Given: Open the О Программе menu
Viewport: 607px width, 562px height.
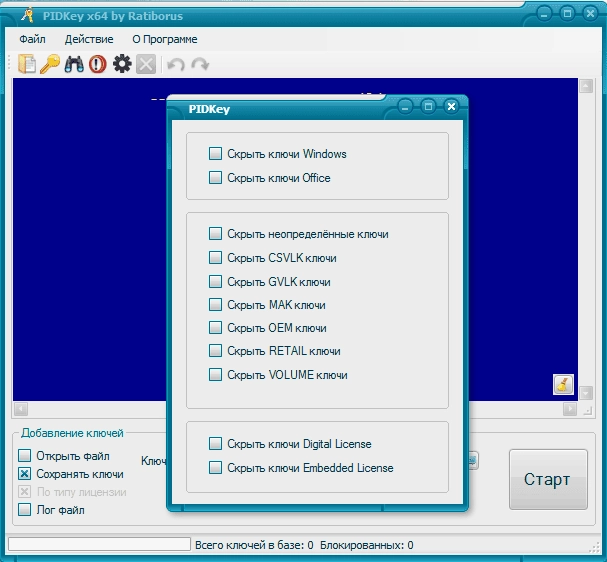Looking at the screenshot, I should pyautogui.click(x=165, y=39).
